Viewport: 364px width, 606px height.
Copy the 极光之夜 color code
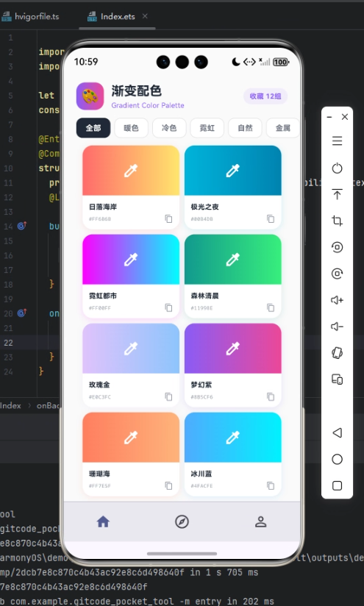coord(271,218)
